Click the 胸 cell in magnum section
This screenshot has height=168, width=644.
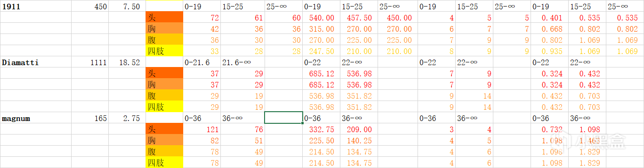click(164, 141)
